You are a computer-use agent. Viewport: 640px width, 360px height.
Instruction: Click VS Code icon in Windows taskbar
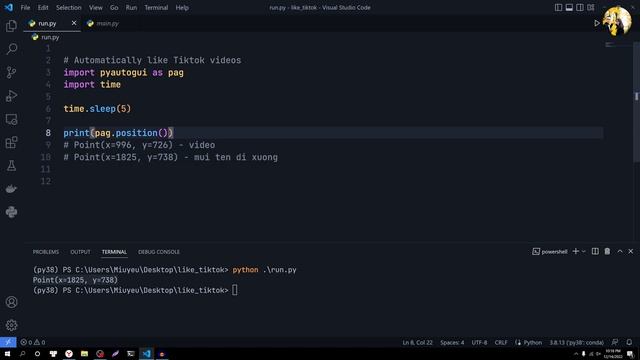coord(146,354)
